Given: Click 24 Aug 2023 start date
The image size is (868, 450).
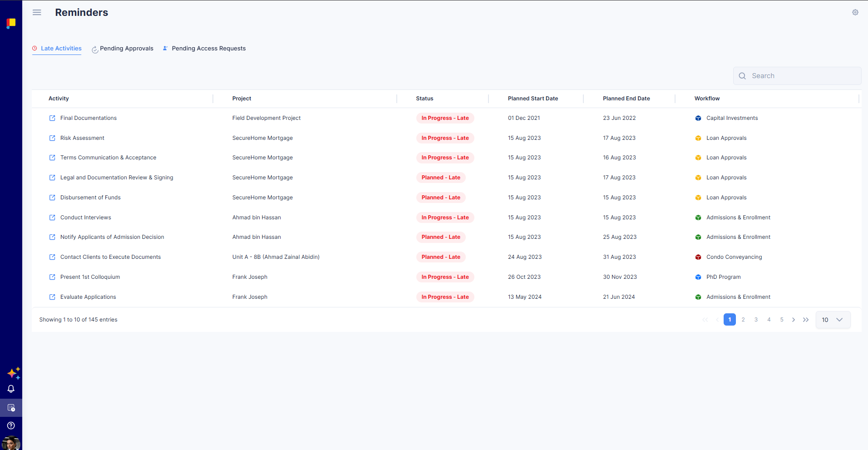Looking at the screenshot, I should [525, 257].
